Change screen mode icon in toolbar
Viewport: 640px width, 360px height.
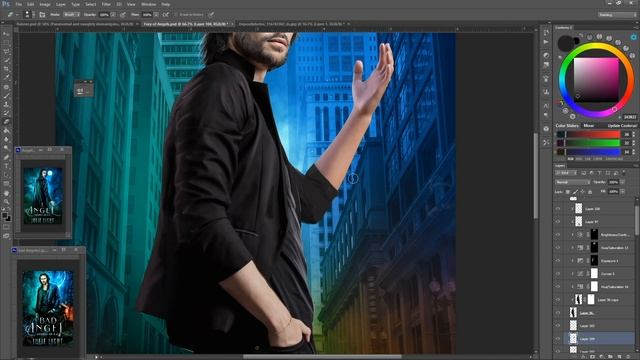pyautogui.click(x=6, y=236)
